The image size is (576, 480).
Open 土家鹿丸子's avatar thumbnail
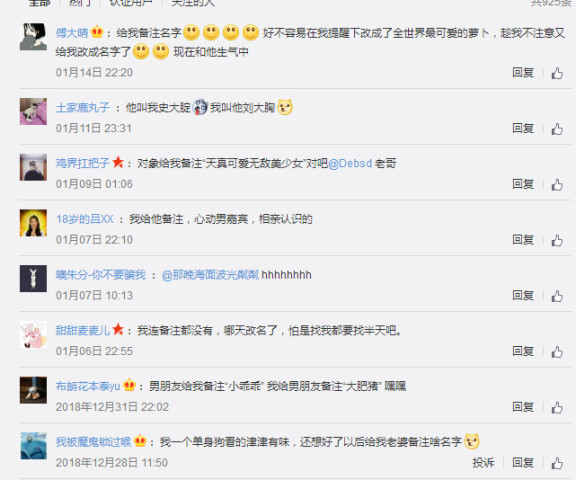(x=33, y=111)
